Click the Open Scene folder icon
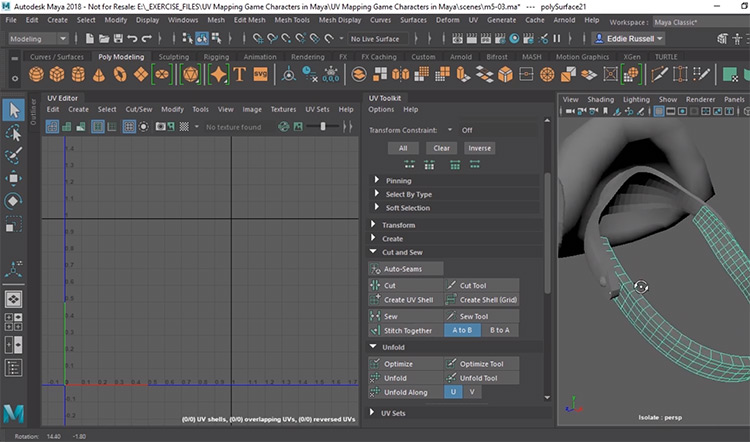 click(x=104, y=39)
